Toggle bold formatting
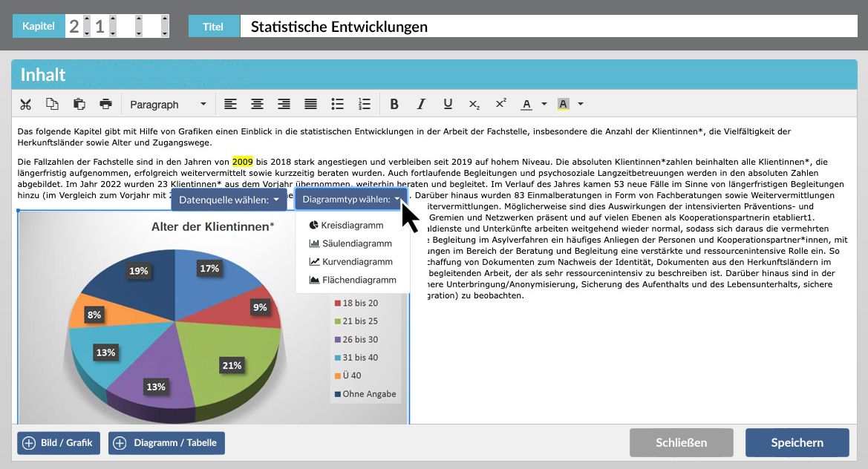Image resolution: width=868 pixels, height=469 pixels. (394, 105)
